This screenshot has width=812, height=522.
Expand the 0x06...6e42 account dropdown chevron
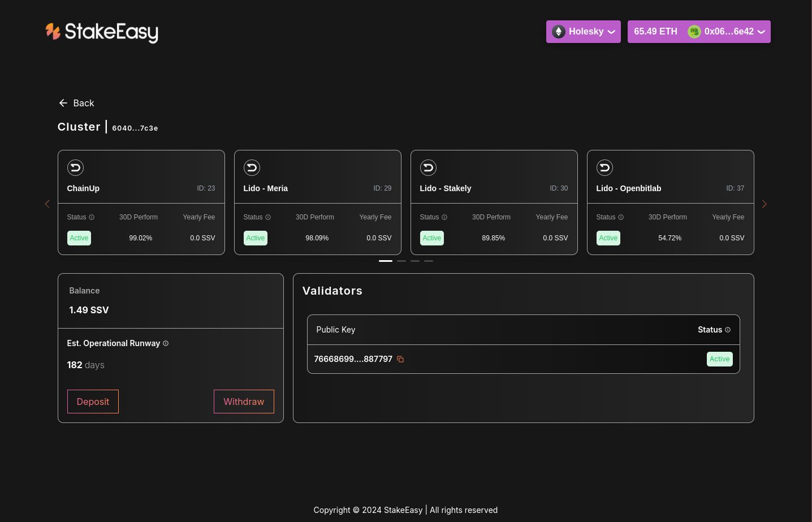tap(761, 32)
